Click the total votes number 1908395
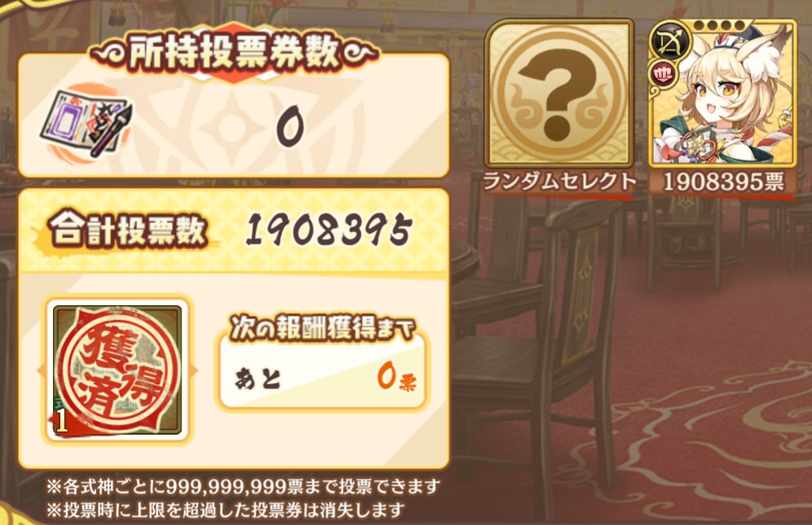 tap(329, 230)
